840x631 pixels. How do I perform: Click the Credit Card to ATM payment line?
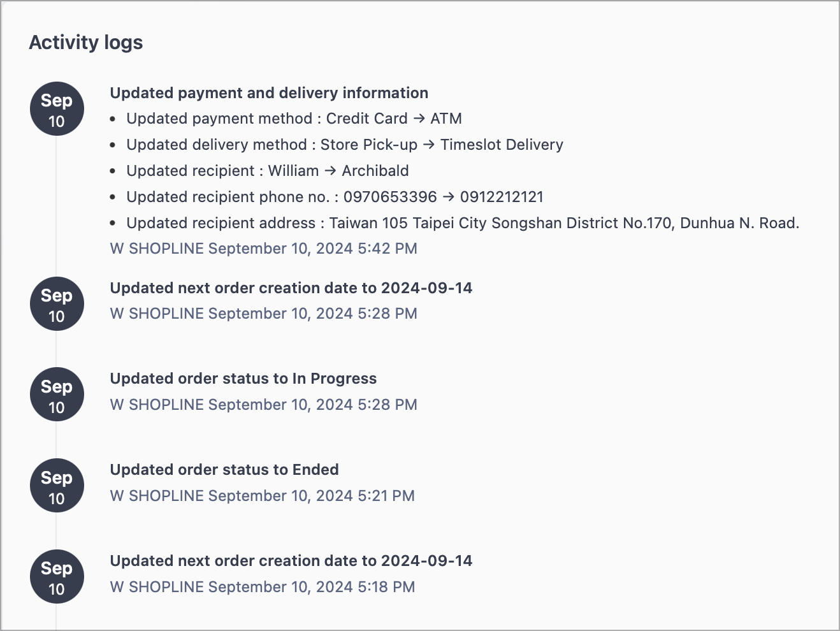coord(294,119)
